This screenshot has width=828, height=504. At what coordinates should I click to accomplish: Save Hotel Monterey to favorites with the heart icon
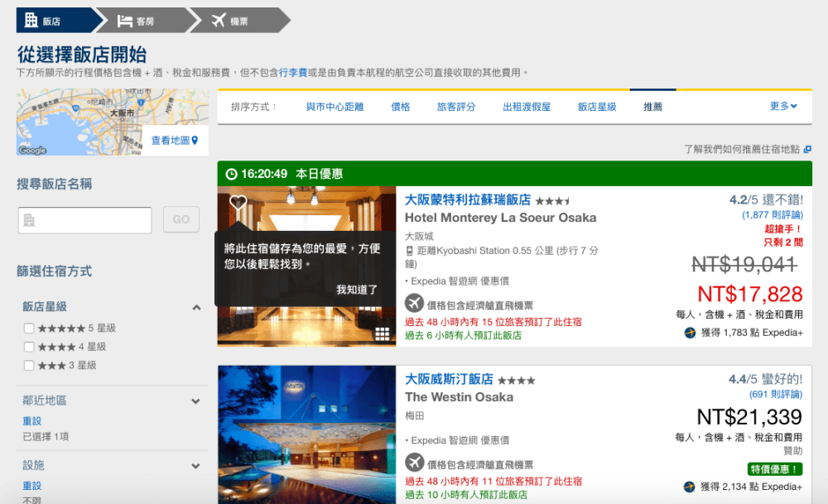(238, 202)
